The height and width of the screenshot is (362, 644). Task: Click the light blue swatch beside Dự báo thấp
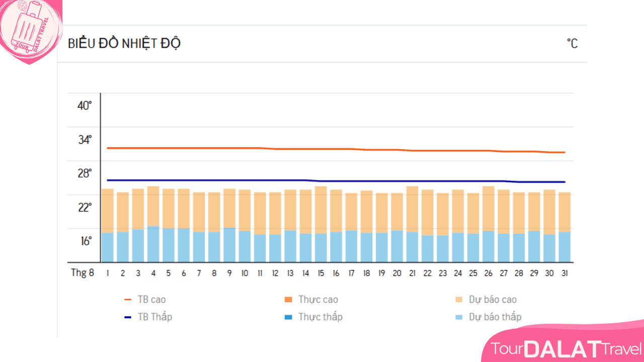coord(459,317)
